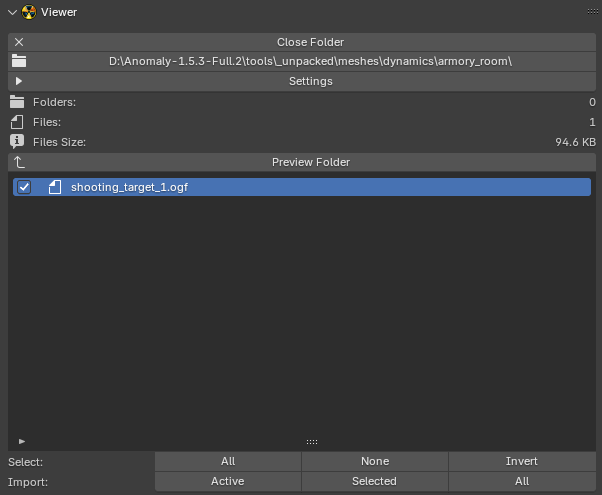The height and width of the screenshot is (495, 602).
Task: Click the file icon of shooting_target_1.ogf
Action: point(55,187)
